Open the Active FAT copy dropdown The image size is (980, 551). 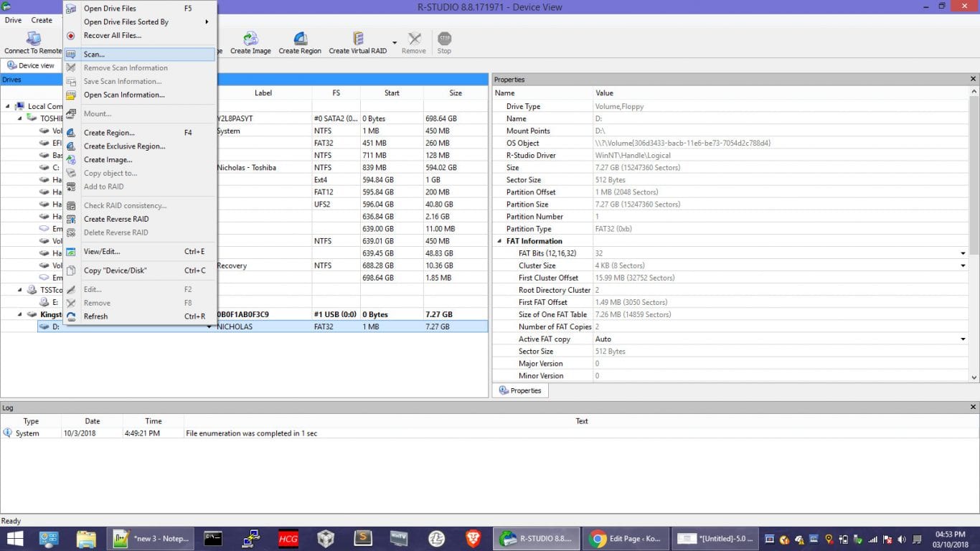coord(963,339)
